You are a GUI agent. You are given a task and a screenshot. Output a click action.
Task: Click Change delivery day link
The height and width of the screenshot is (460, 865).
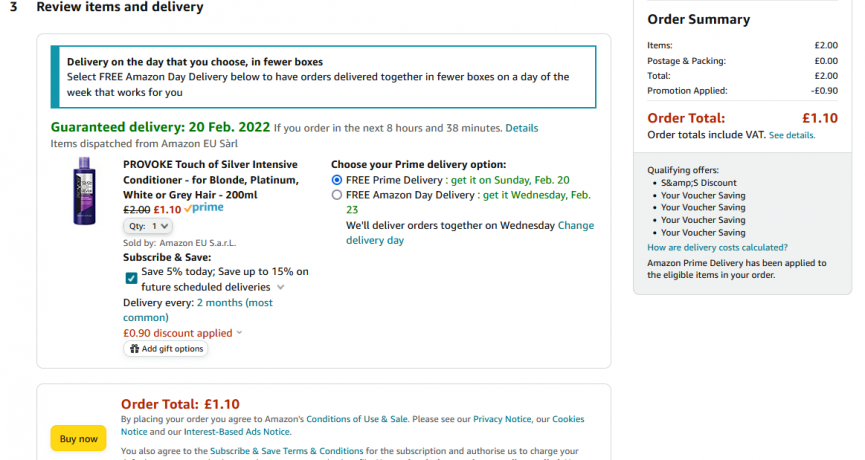point(470,233)
